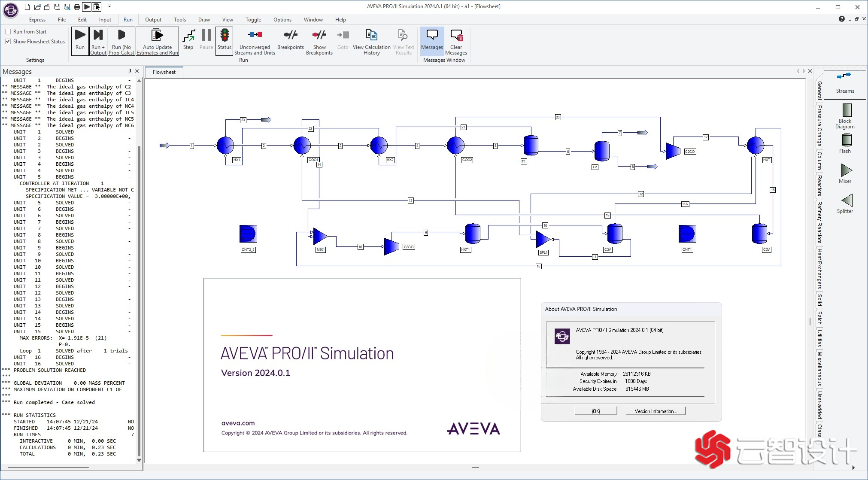Click Version Information button

(656, 411)
